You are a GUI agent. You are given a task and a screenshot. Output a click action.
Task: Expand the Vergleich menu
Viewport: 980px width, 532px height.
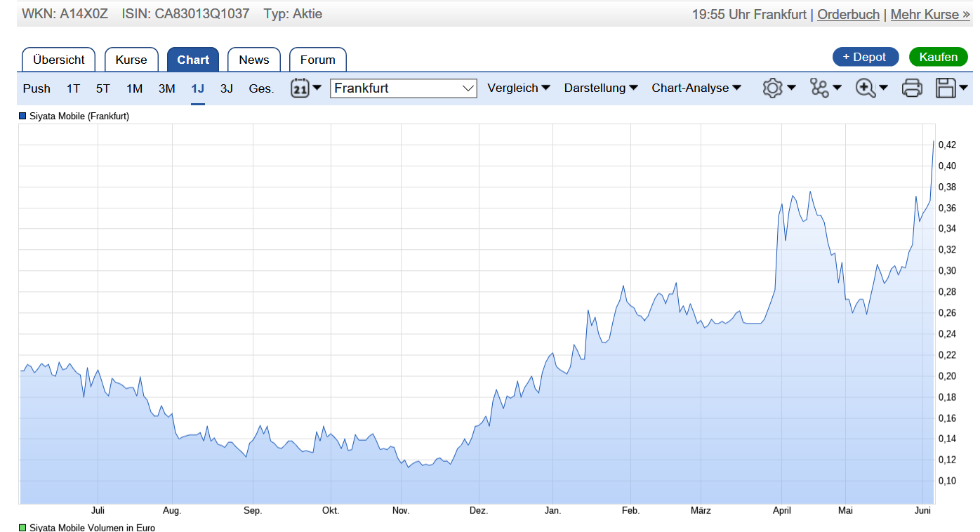tap(519, 88)
